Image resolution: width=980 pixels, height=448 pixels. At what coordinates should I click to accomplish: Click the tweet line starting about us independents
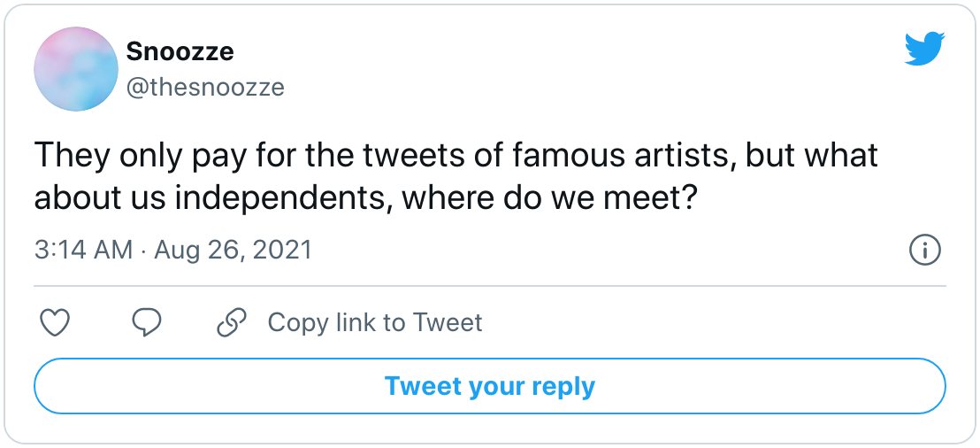[365, 198]
